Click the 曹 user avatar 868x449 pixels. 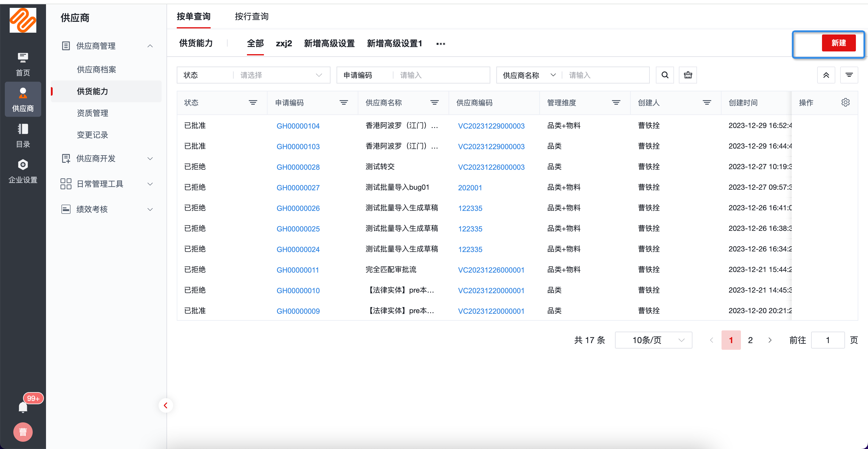click(x=23, y=432)
